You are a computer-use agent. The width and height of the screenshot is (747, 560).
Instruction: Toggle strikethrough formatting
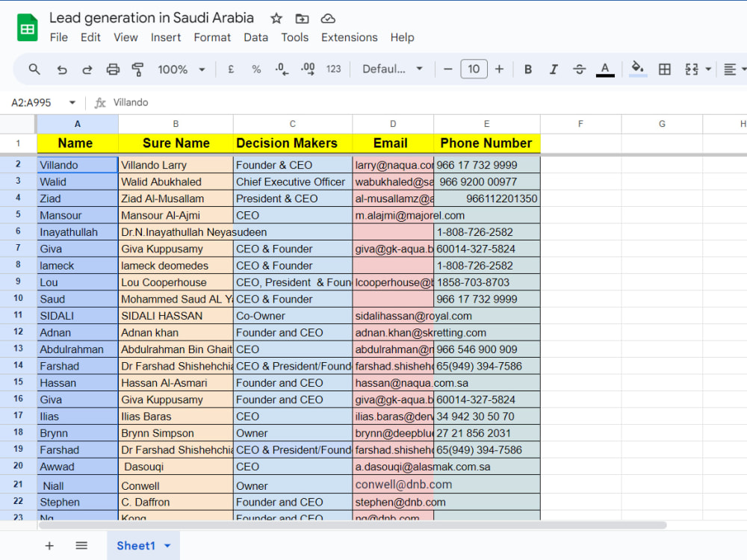pos(580,69)
